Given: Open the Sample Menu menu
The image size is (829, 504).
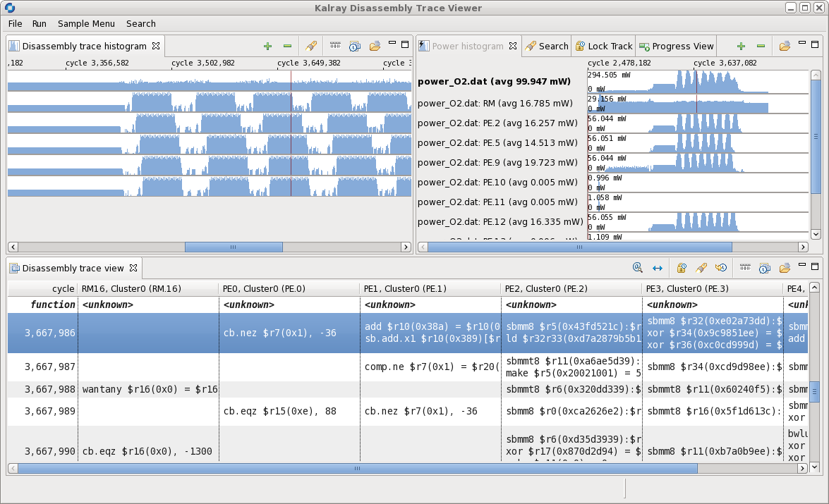Looking at the screenshot, I should 86,23.
